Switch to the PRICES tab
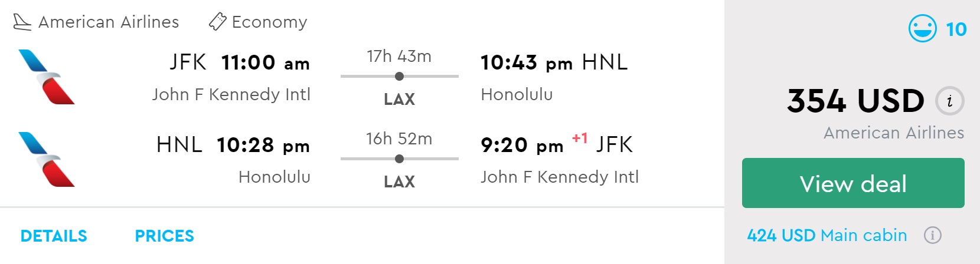The image size is (980, 264). (164, 236)
